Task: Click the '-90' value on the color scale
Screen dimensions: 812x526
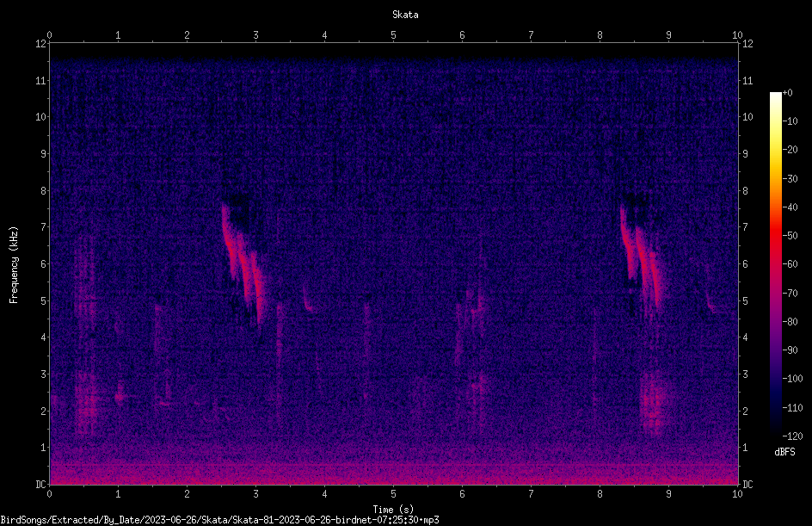Action: click(x=790, y=350)
